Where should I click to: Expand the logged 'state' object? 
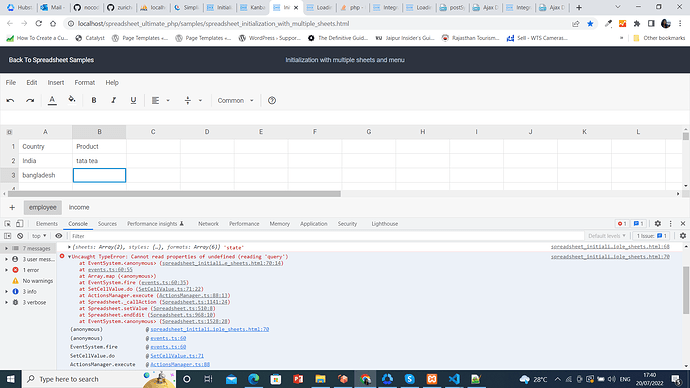point(70,247)
